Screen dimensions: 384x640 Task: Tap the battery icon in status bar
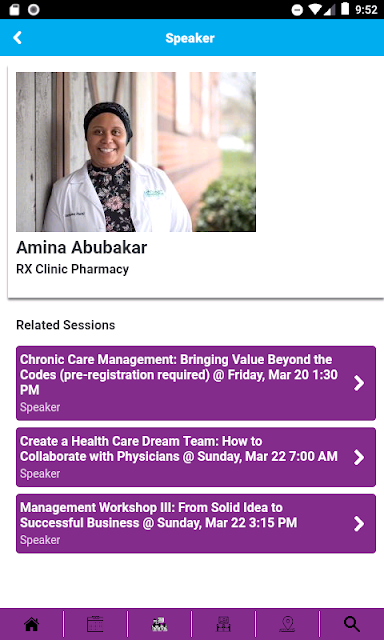pyautogui.click(x=345, y=9)
